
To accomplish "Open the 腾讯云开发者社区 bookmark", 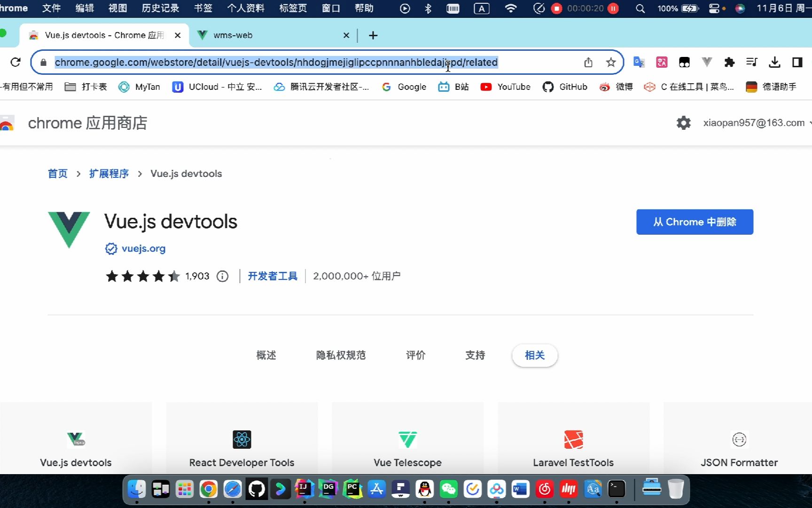I will click(x=322, y=87).
